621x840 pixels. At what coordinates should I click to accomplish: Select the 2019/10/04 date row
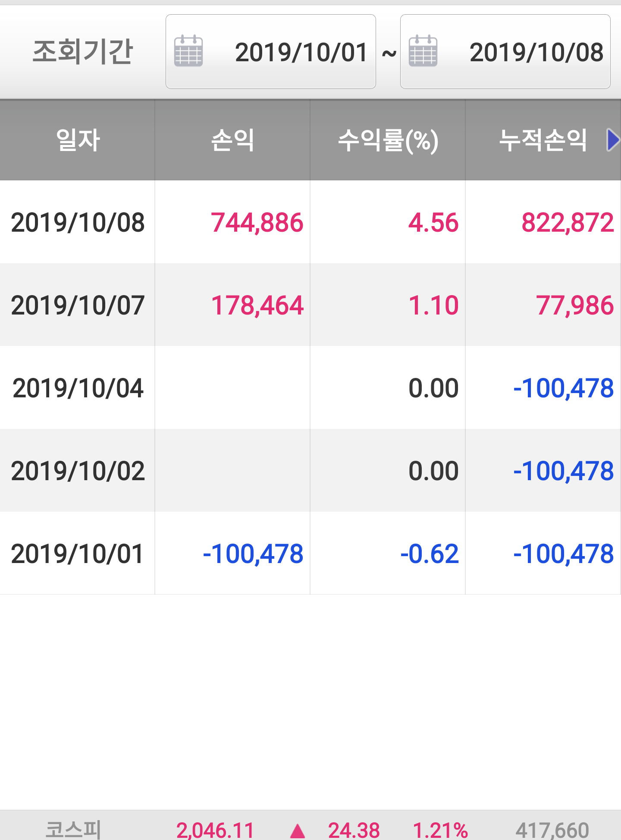point(78,388)
